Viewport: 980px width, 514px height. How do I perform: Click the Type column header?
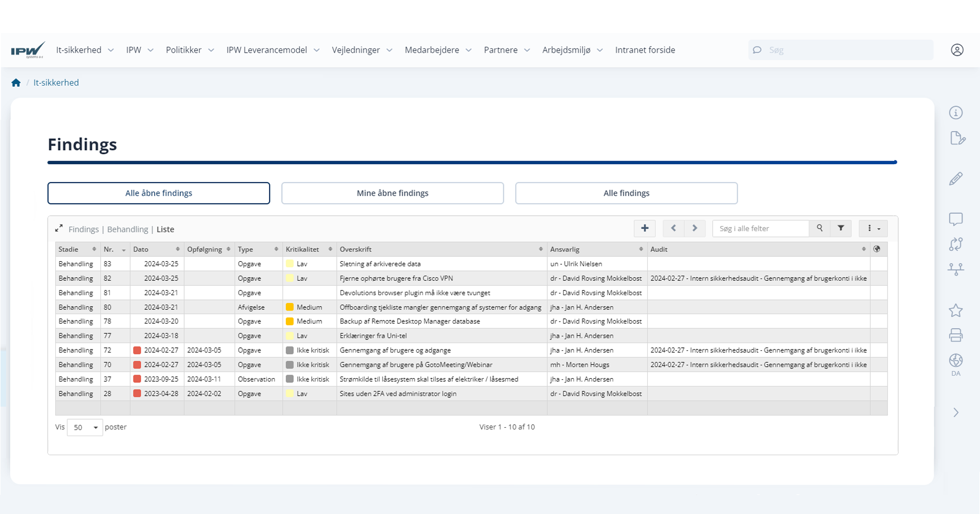[x=258, y=249]
